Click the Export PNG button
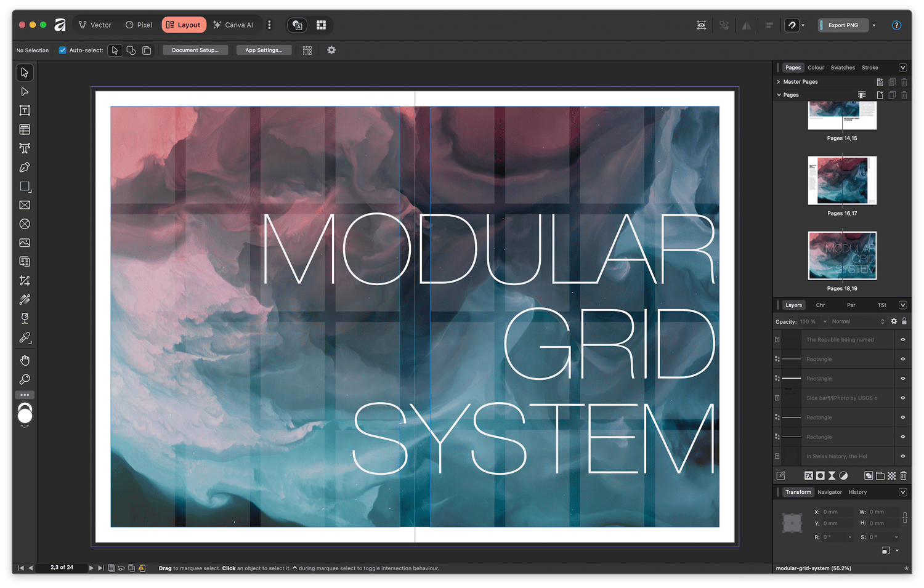Image resolution: width=924 pixels, height=588 pixels. click(843, 25)
